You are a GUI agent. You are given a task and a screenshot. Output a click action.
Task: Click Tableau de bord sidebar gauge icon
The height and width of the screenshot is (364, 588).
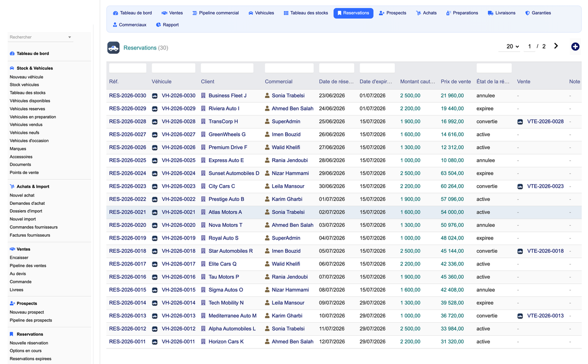12,53
